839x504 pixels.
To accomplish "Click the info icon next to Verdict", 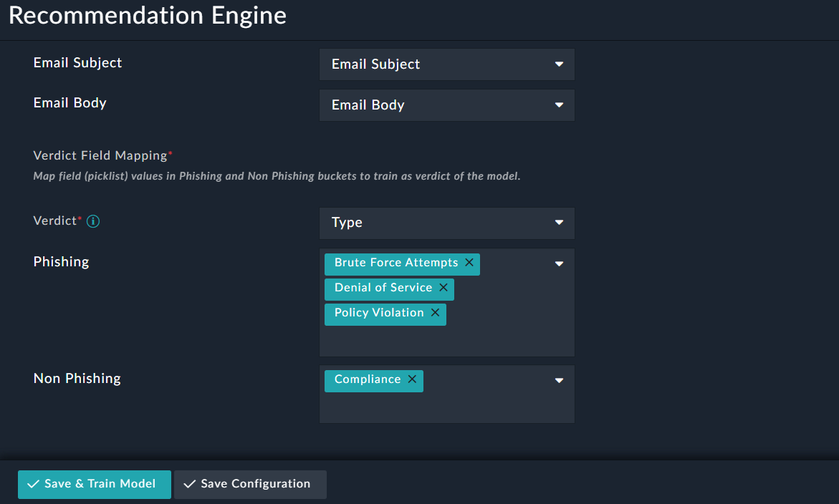I will (x=92, y=221).
